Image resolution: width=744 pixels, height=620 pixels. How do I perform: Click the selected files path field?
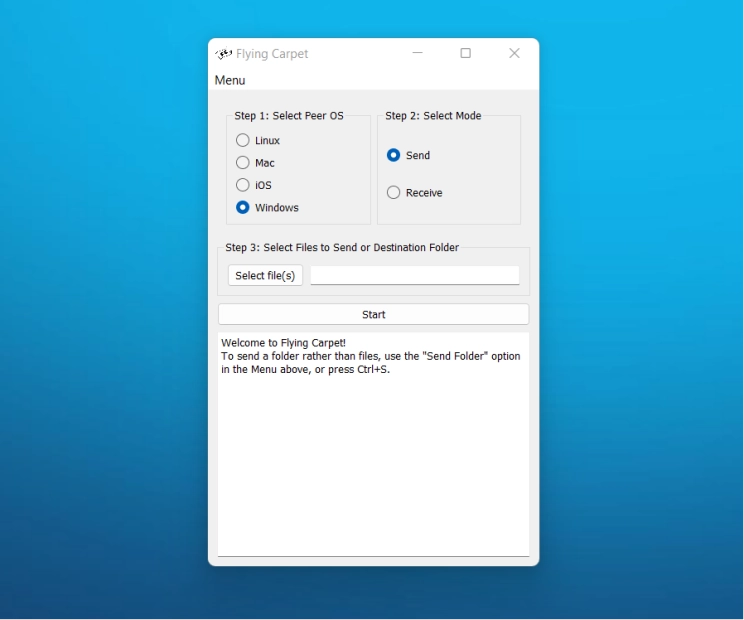415,276
